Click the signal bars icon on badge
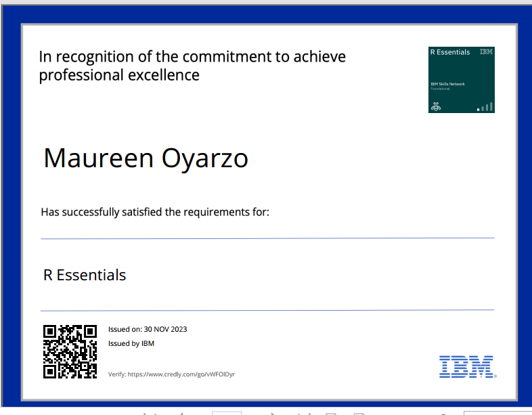532x415 pixels. pyautogui.click(x=485, y=107)
